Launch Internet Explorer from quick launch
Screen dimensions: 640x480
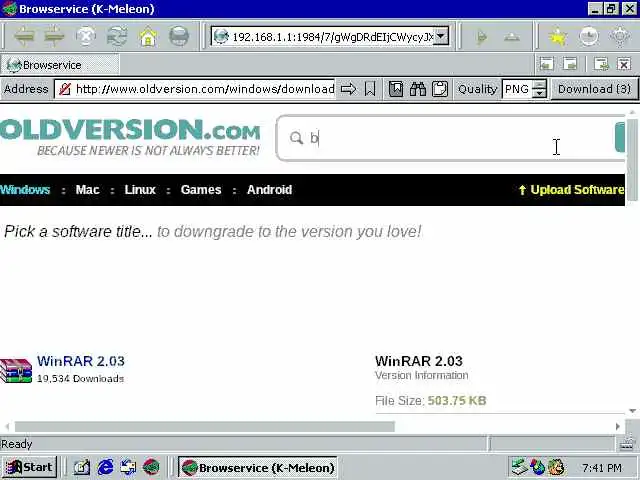pos(105,467)
